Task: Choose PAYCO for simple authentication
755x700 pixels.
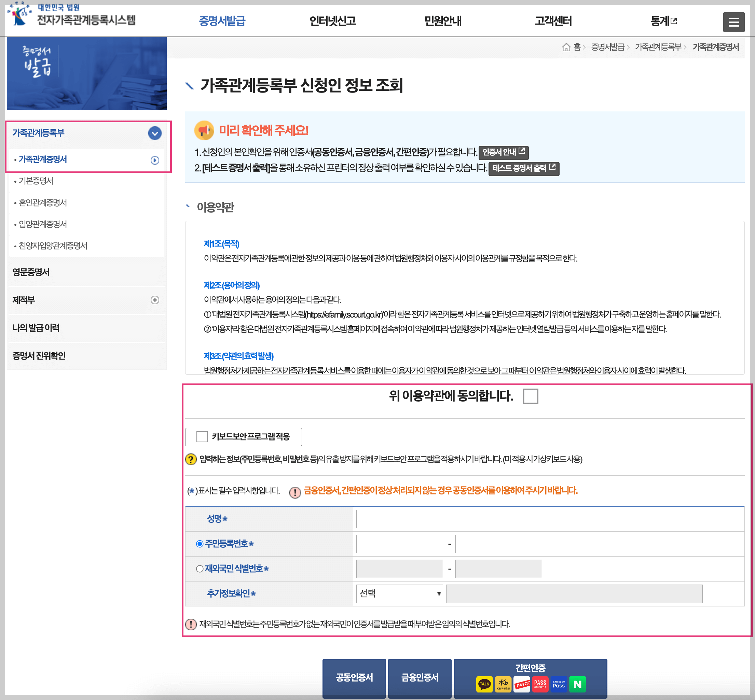Action: point(522,684)
